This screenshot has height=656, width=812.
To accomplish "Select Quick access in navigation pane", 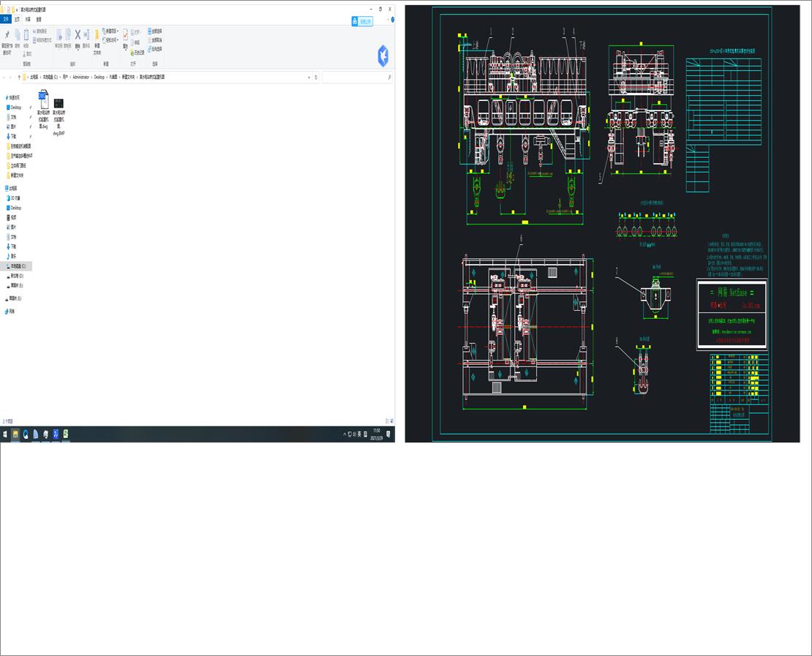I will [13, 97].
